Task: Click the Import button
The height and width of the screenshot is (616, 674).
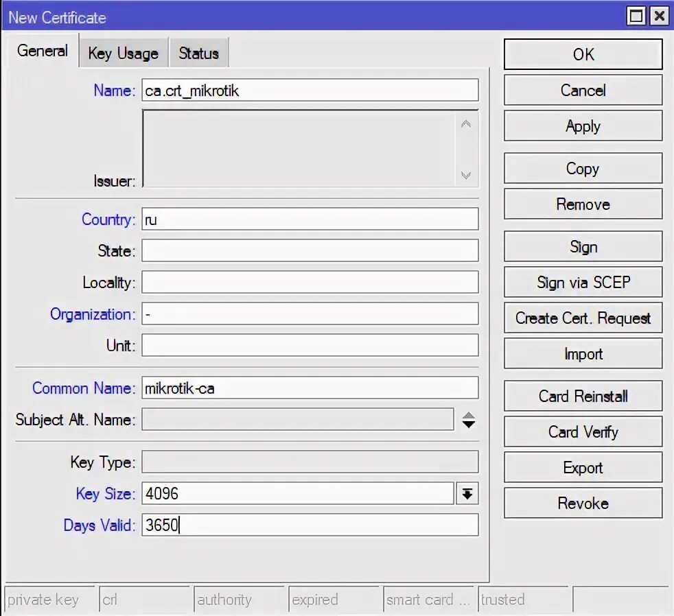Action: [583, 353]
